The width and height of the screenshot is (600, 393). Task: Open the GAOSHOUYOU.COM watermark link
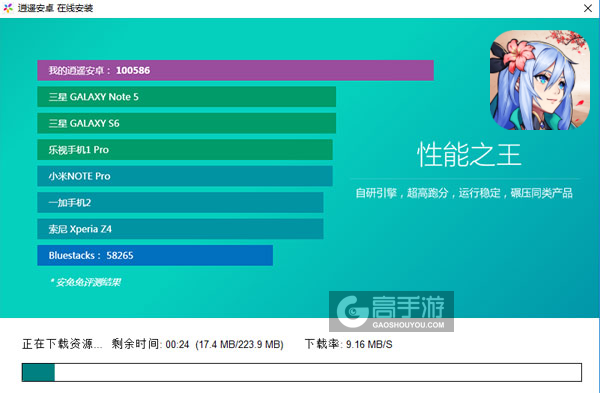click(x=408, y=325)
